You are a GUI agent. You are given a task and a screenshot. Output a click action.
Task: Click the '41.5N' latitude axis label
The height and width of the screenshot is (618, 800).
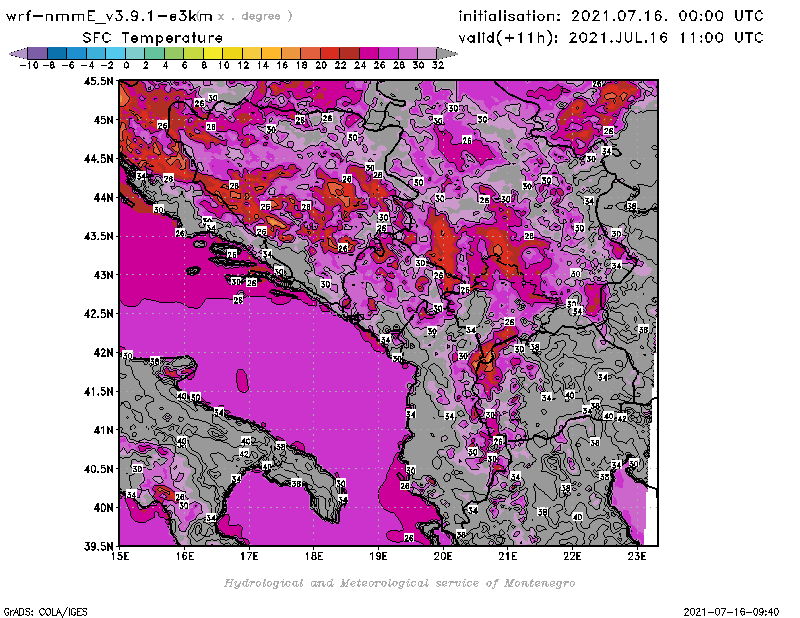tap(99, 391)
